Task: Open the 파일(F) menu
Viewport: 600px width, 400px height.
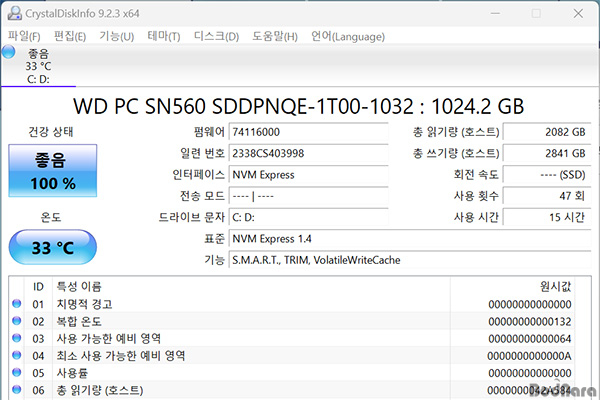Action: tap(24, 36)
